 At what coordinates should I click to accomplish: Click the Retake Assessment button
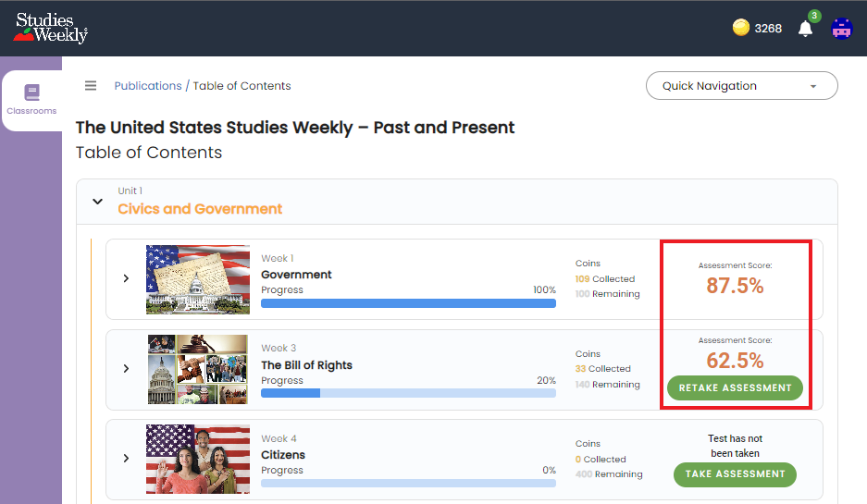click(735, 388)
